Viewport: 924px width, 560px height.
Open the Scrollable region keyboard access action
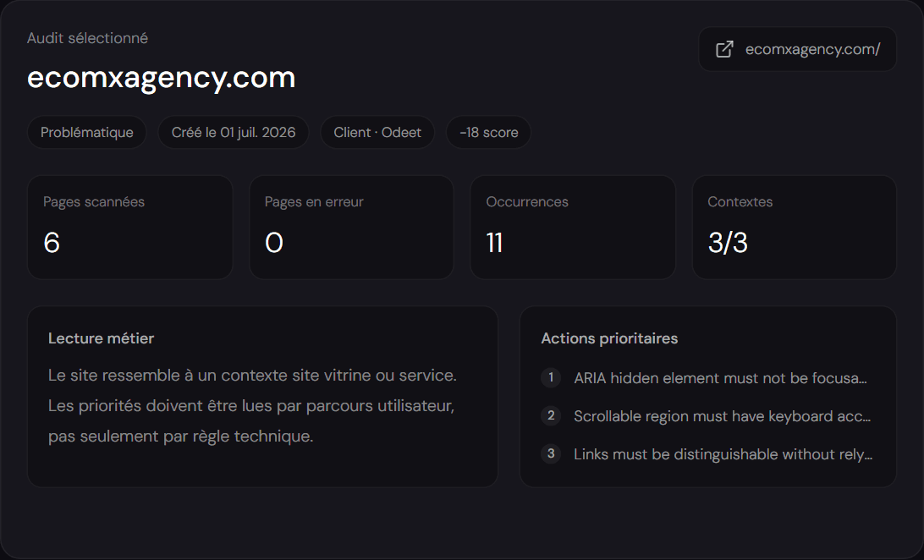point(707,416)
